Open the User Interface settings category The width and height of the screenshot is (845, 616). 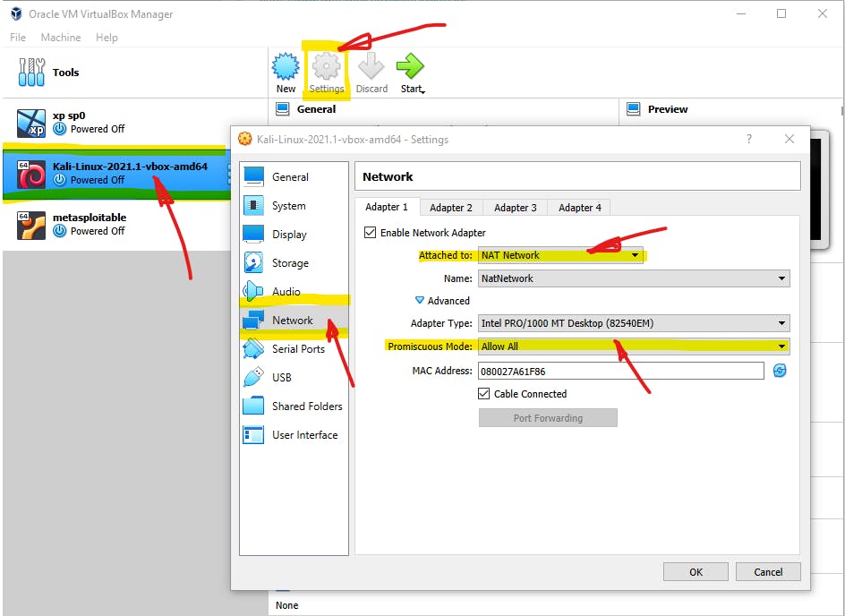point(294,435)
